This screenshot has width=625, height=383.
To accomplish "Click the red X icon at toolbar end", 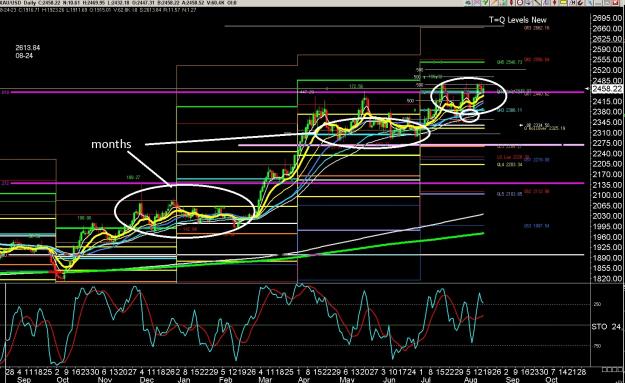I will click(x=616, y=2).
